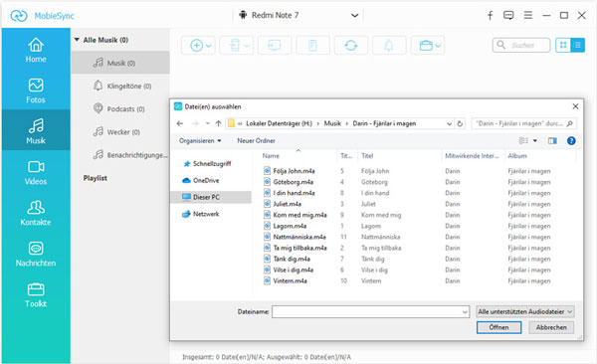Sort by the Name column header
This screenshot has height=364, width=597.
(x=271, y=156)
